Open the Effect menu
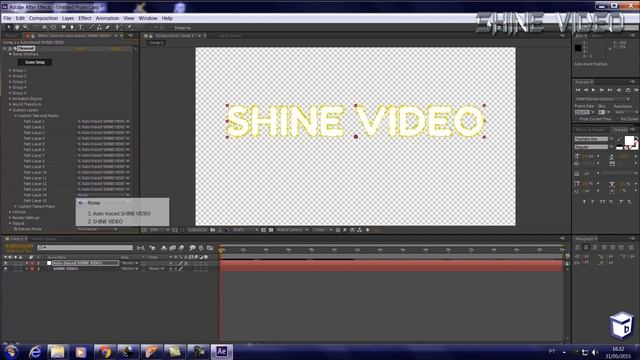640x360 pixels. [84, 18]
